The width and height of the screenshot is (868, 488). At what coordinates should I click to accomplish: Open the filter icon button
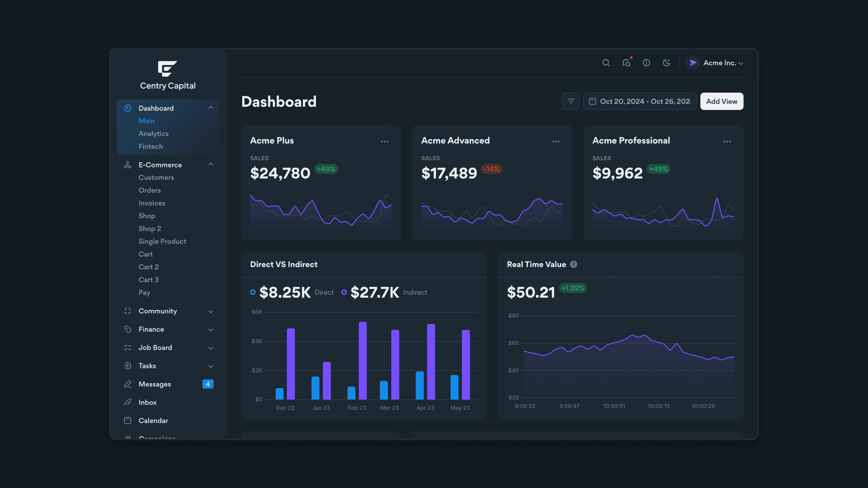571,101
